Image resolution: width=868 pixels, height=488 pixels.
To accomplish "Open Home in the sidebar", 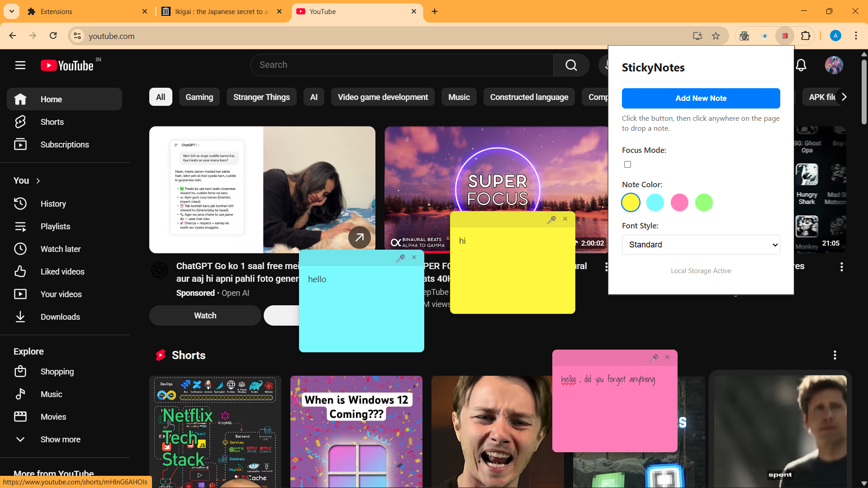I will click(64, 99).
